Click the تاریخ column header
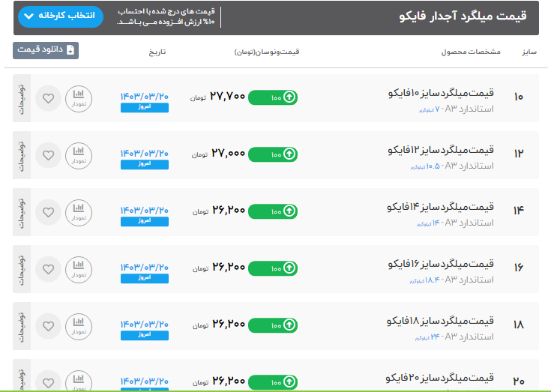This screenshot has height=392, width=551. (154, 52)
